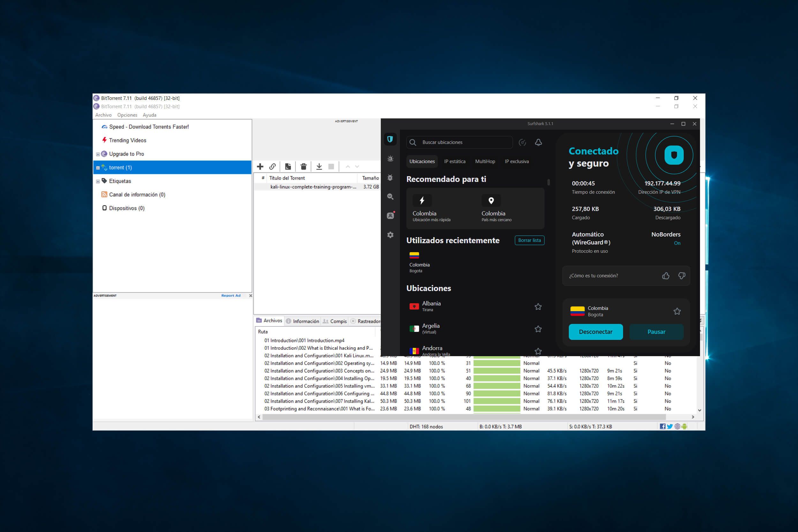Open the Opciones menu
The image size is (798, 532).
click(127, 115)
